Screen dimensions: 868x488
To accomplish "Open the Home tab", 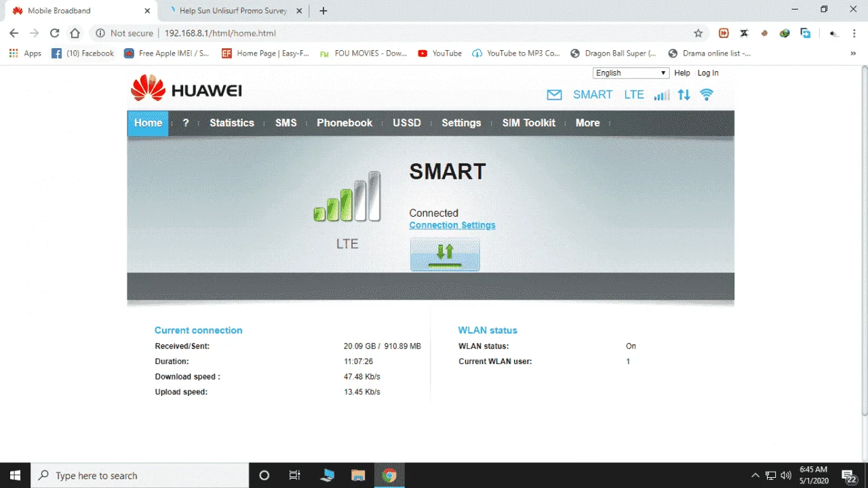I will pyautogui.click(x=148, y=123).
